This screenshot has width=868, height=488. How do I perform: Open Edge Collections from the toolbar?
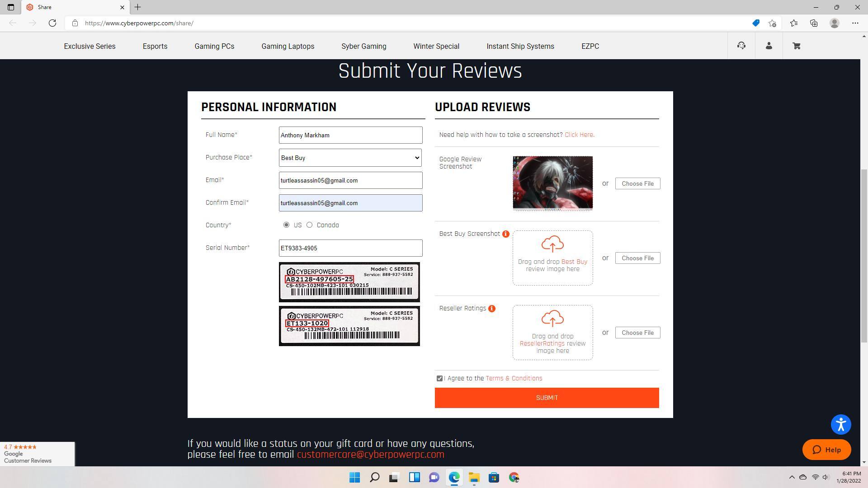pyautogui.click(x=814, y=23)
